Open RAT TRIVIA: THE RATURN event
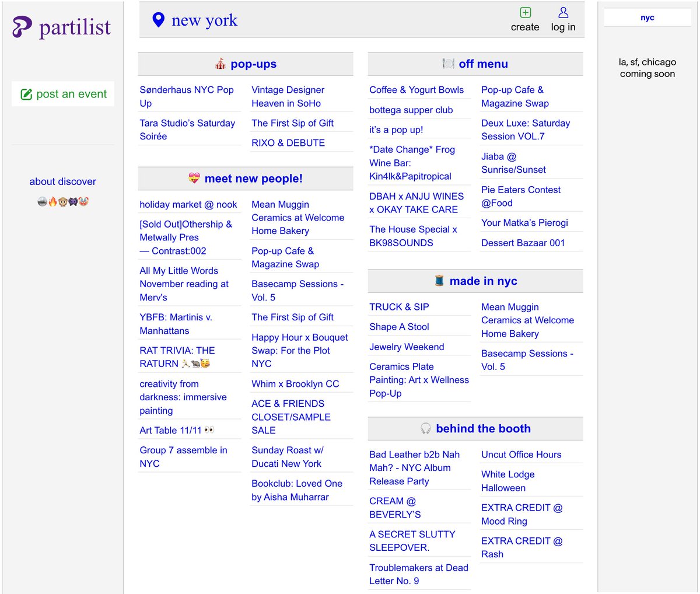700x594 pixels. pyautogui.click(x=177, y=357)
